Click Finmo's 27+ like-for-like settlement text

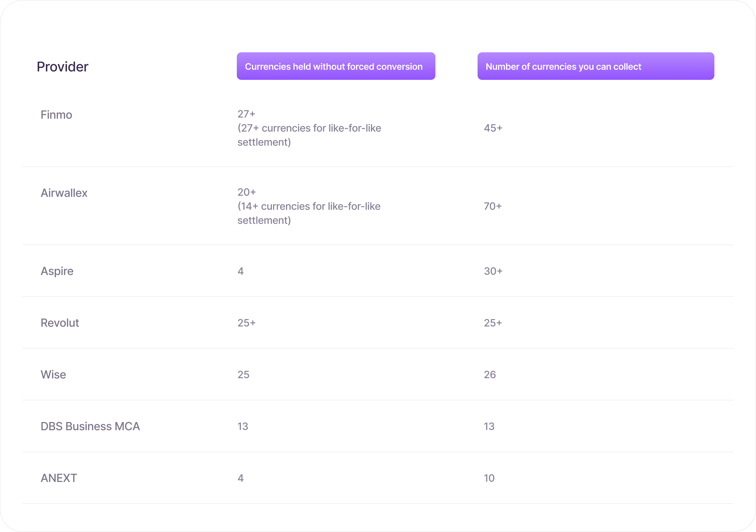(309, 135)
